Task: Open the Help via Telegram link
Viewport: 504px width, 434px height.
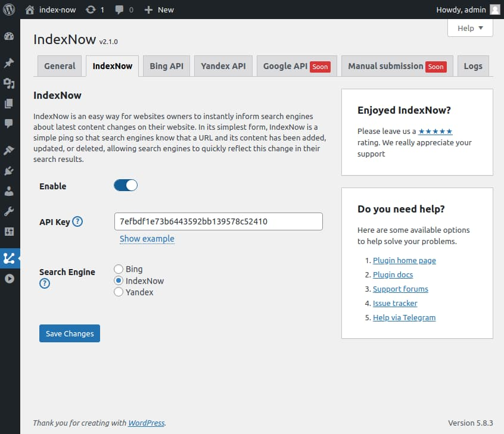Action: point(405,317)
